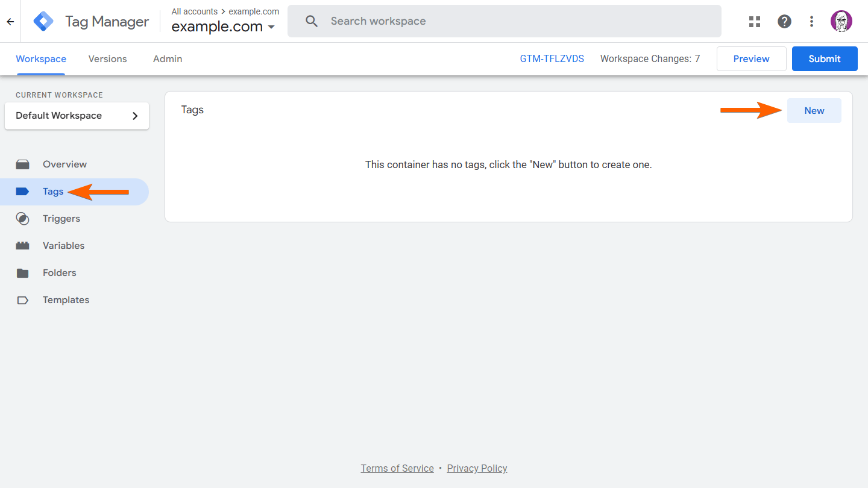Open the Google apps grid icon

tap(755, 22)
